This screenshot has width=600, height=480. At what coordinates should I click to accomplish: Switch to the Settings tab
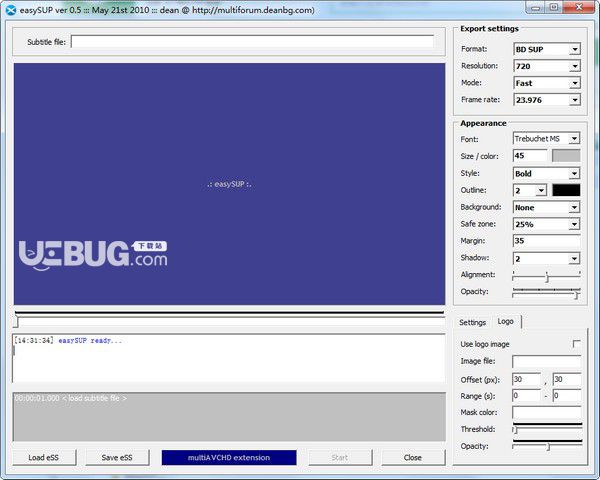(x=472, y=322)
